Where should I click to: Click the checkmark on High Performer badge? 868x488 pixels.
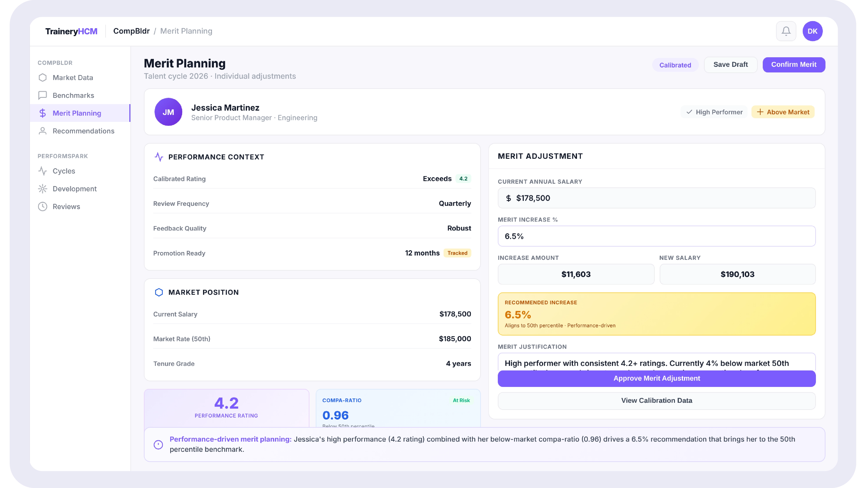click(689, 112)
